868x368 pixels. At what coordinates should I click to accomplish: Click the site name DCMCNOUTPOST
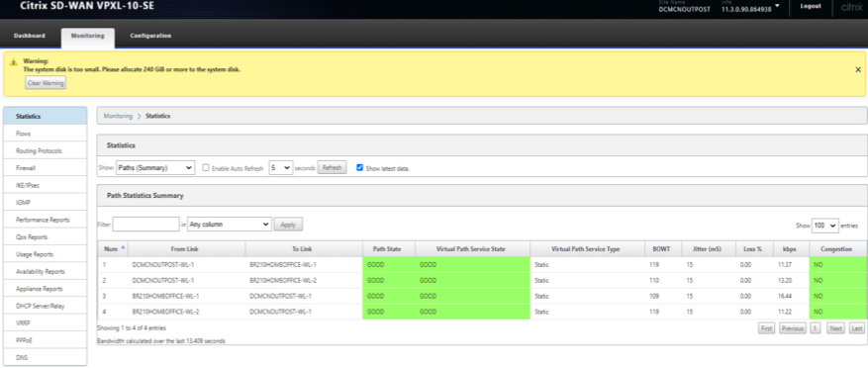(x=684, y=10)
